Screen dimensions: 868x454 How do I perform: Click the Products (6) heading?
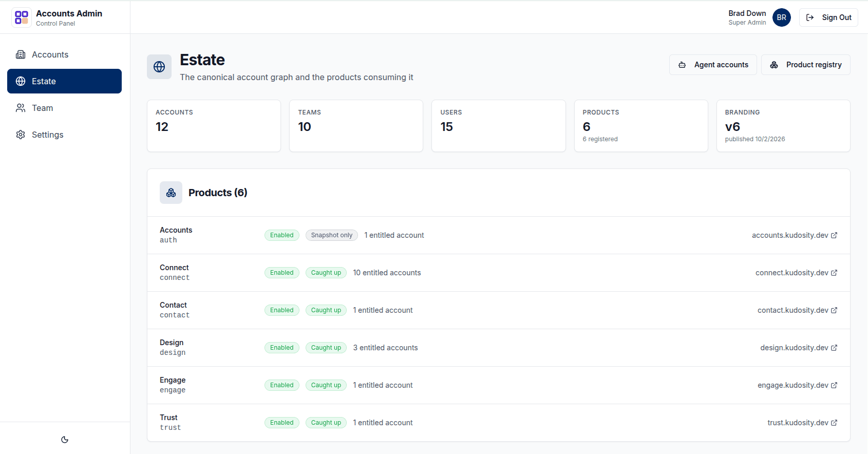click(x=218, y=193)
